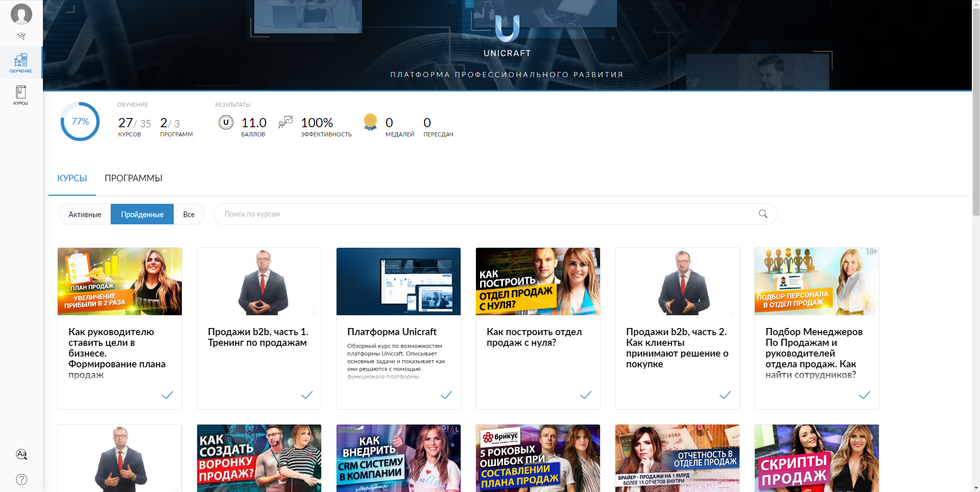Open the help question mark icon
Viewport: 980px width, 492px height.
pos(21,479)
